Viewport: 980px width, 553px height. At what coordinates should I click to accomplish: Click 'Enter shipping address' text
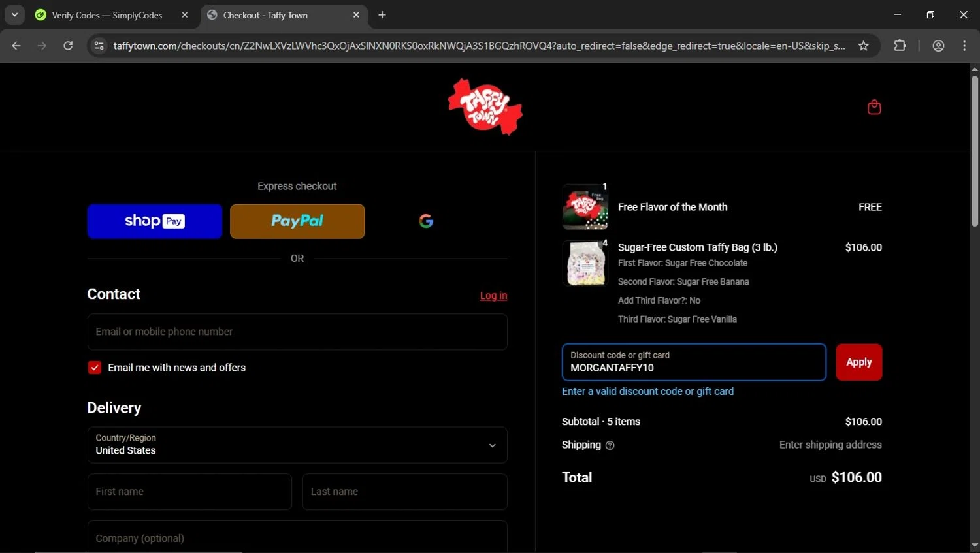[830, 445]
